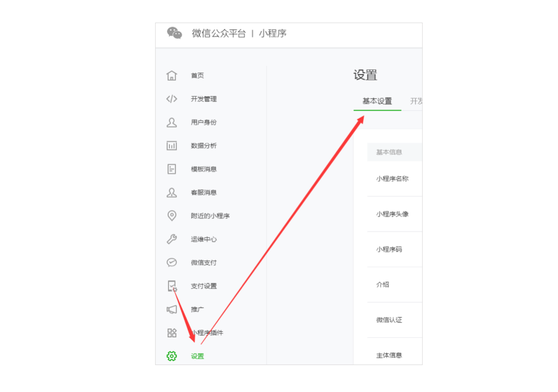Image resolution: width=558 pixels, height=392 pixels.
Task: Open the 首页 home icon
Action: pyautogui.click(x=172, y=76)
